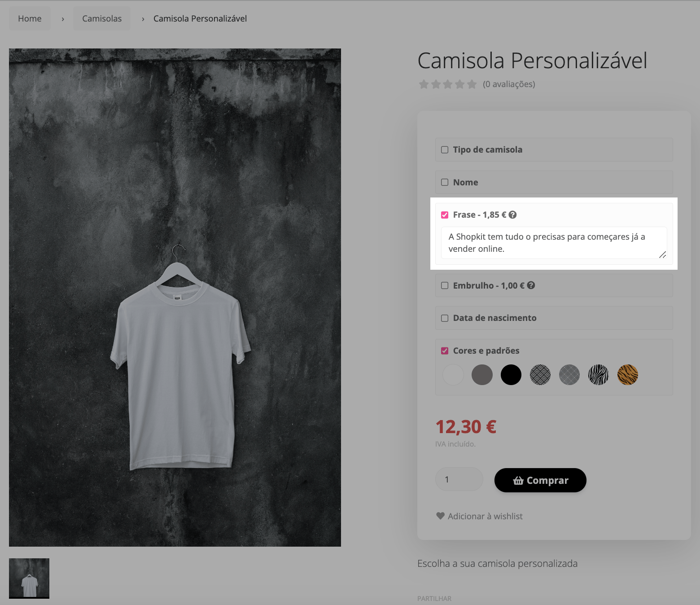Select the t-shirt thumbnail image
Image resolution: width=700 pixels, height=605 pixels.
click(29, 578)
